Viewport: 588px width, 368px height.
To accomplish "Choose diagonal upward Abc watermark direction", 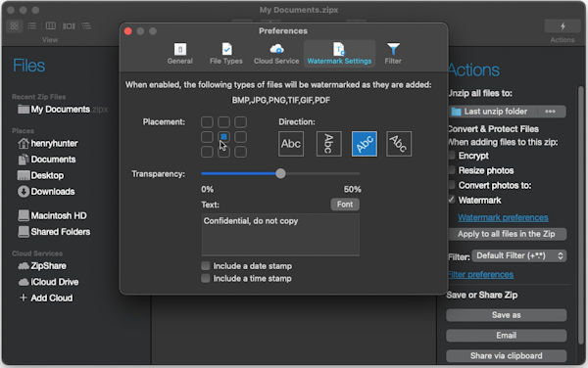I will (365, 144).
